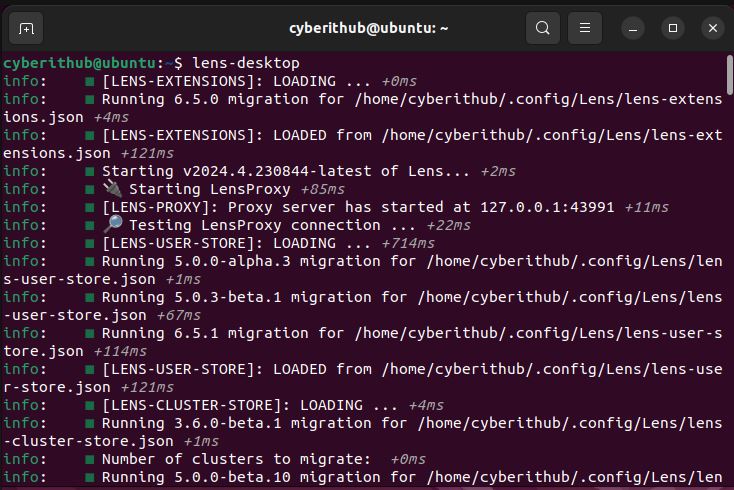734x490 pixels.
Task: Click the green square on the LENS-PROXY line
Action: pos(89,207)
